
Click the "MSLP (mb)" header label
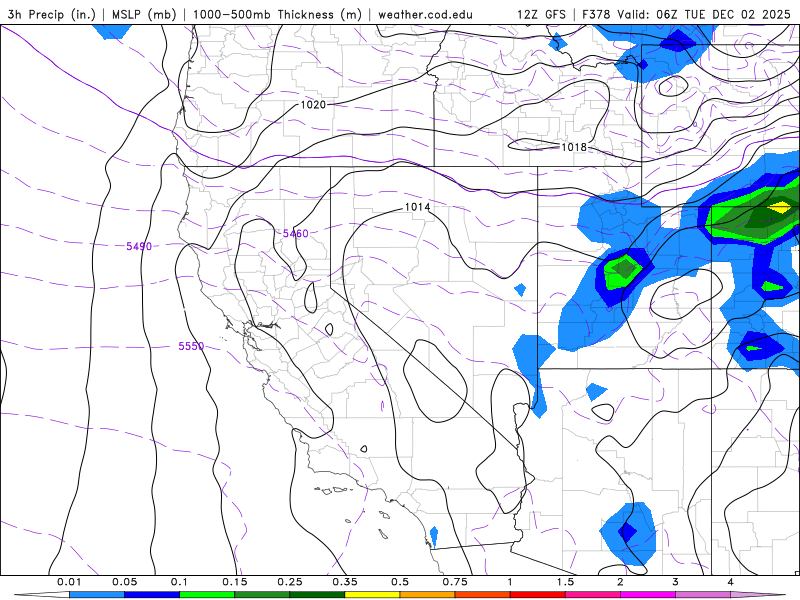[144, 14]
